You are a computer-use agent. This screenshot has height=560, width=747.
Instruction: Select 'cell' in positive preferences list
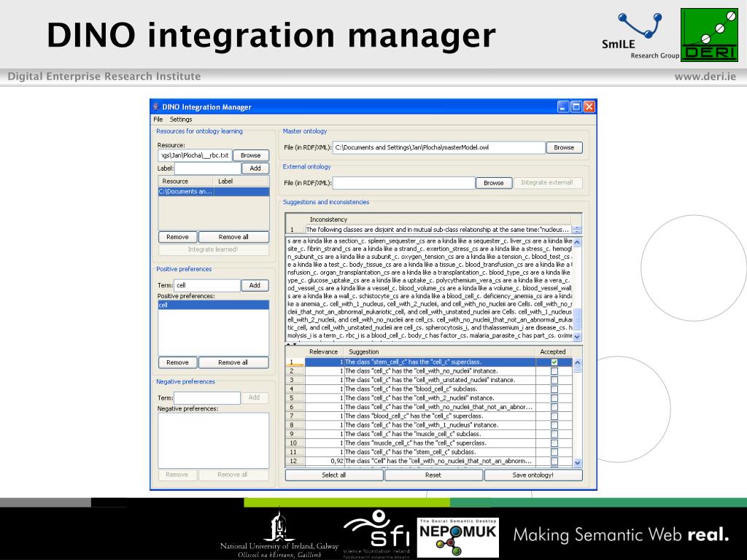click(214, 305)
